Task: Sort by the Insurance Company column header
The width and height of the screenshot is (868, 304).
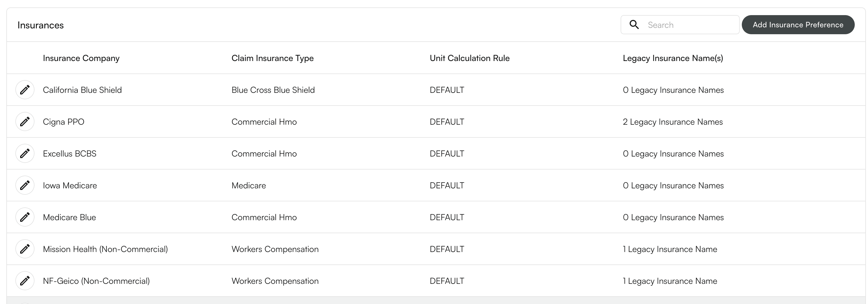Action: coord(81,58)
